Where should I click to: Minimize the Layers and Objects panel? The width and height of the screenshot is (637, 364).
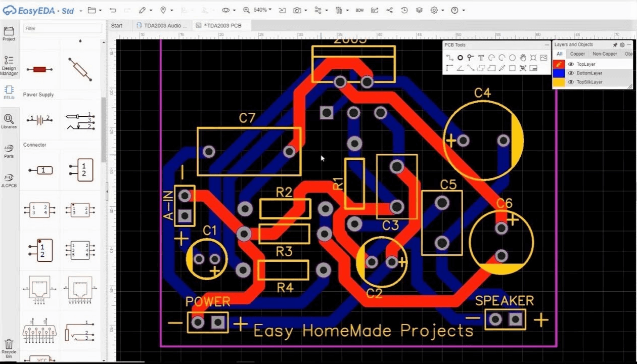click(x=629, y=45)
